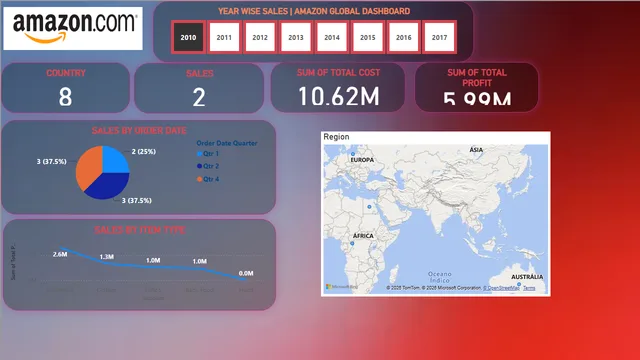Switch the year filter to 2014
The image size is (640, 360).
click(x=332, y=37)
